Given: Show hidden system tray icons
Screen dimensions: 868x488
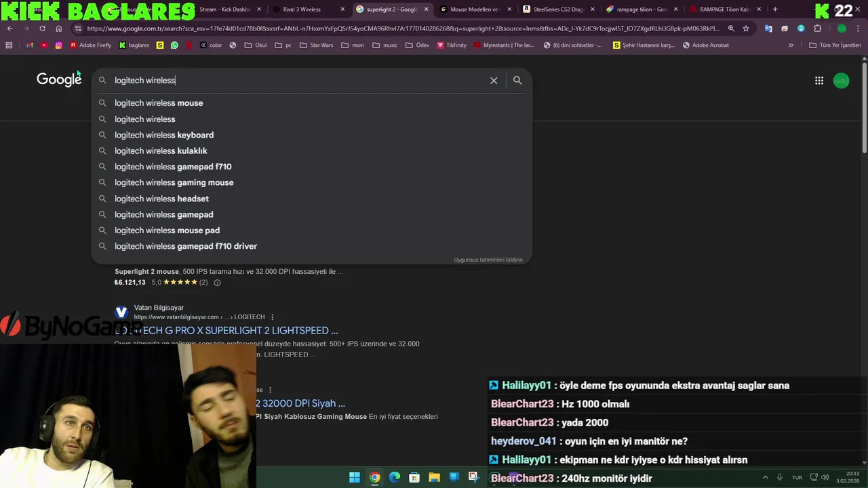Looking at the screenshot, I should tap(765, 478).
